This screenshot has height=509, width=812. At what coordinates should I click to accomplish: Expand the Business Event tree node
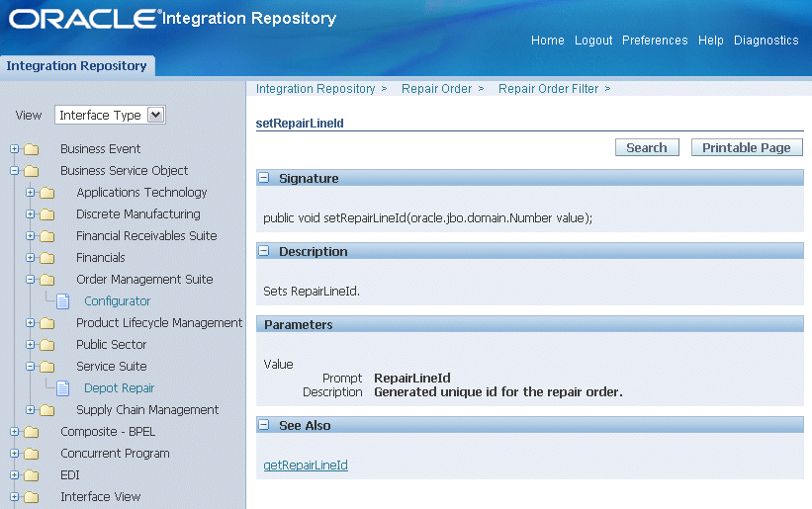pyautogui.click(x=15, y=149)
